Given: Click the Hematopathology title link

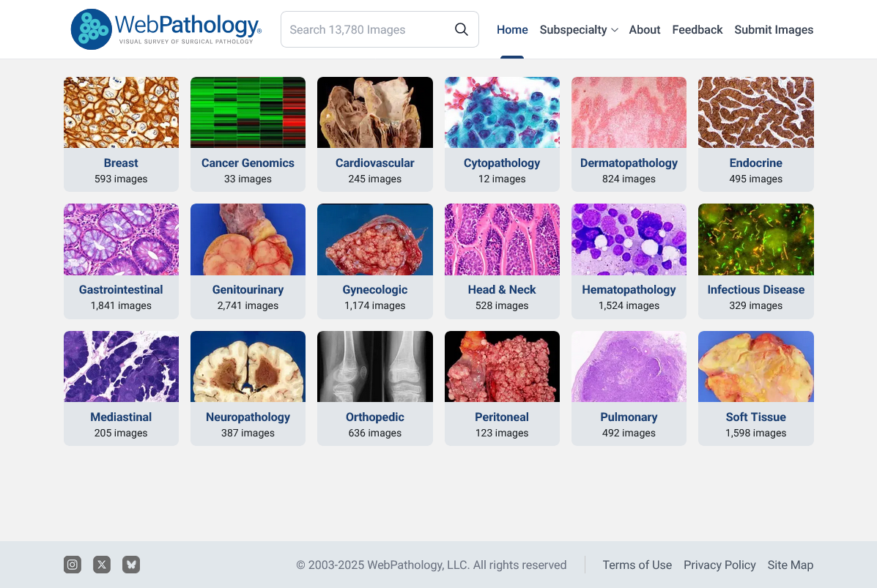Looking at the screenshot, I should 629,290.
